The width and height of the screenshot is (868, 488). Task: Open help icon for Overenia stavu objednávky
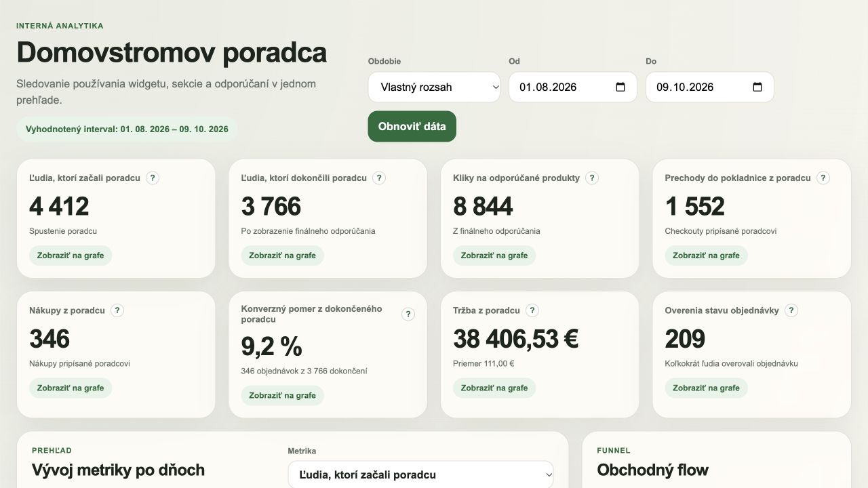click(x=791, y=310)
